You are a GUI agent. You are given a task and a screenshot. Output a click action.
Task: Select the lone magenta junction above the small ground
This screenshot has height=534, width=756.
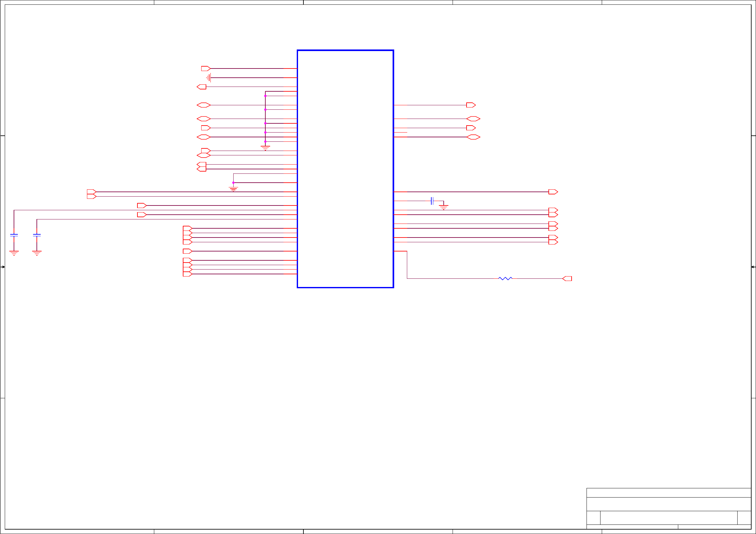click(x=233, y=183)
